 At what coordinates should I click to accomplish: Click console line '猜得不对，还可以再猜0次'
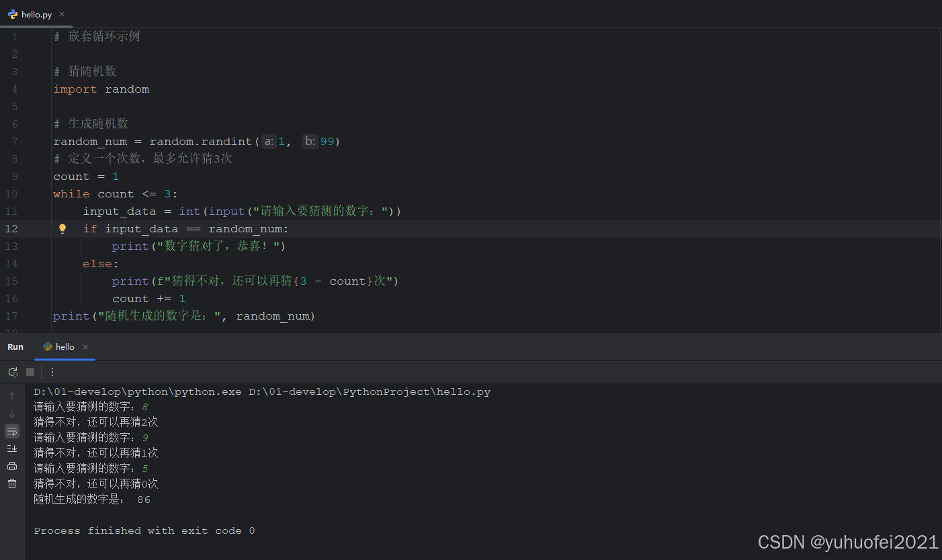point(96,484)
